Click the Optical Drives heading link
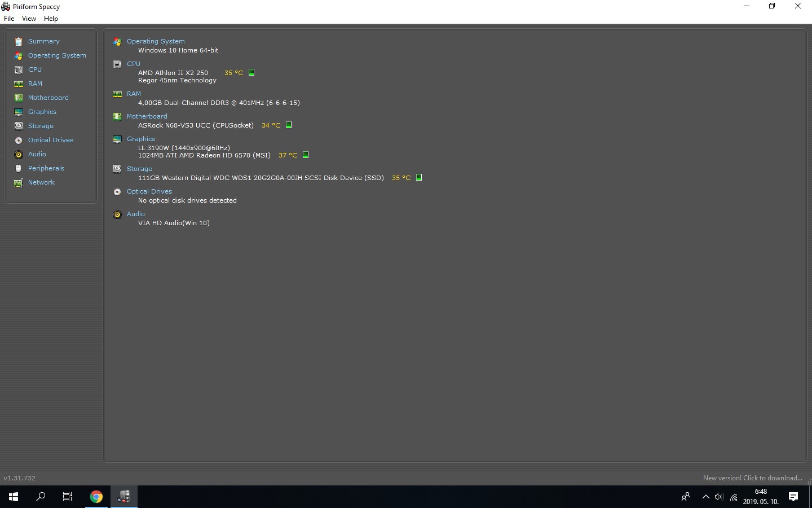The image size is (812, 508). point(149,191)
